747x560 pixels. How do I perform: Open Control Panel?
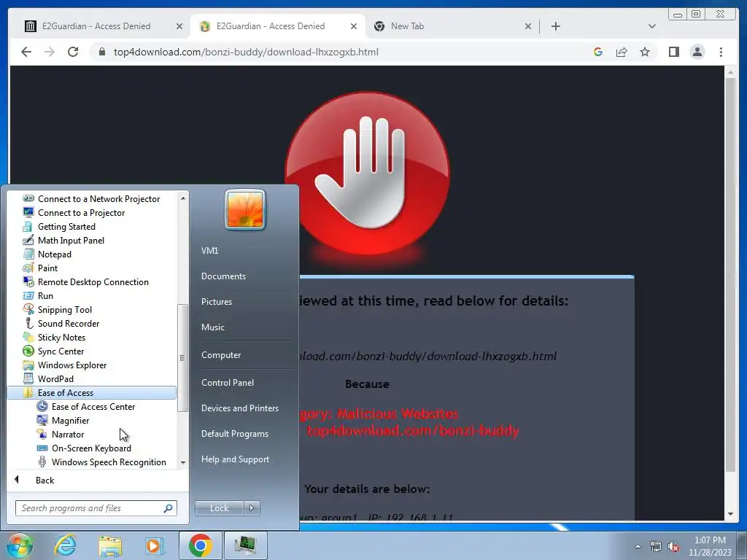click(228, 382)
